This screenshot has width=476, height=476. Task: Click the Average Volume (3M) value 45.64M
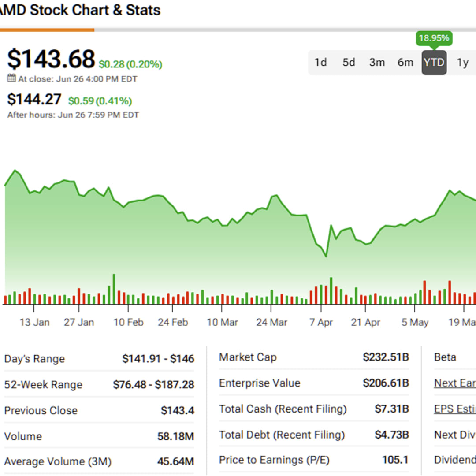[x=175, y=462]
